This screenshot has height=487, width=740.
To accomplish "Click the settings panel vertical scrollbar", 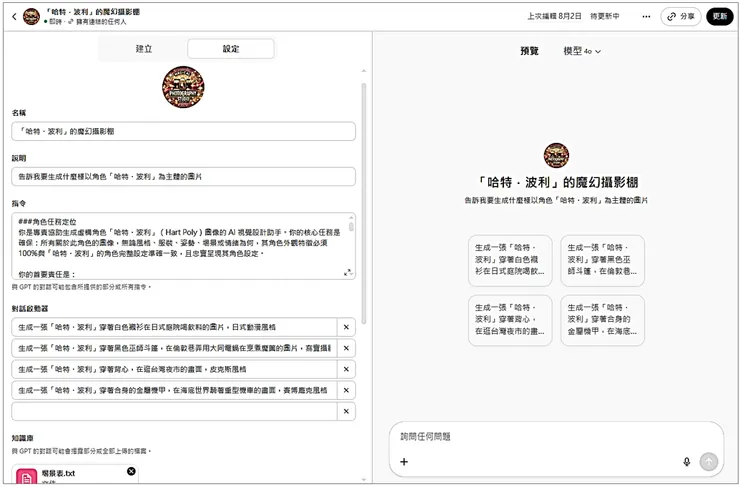I will (x=363, y=203).
